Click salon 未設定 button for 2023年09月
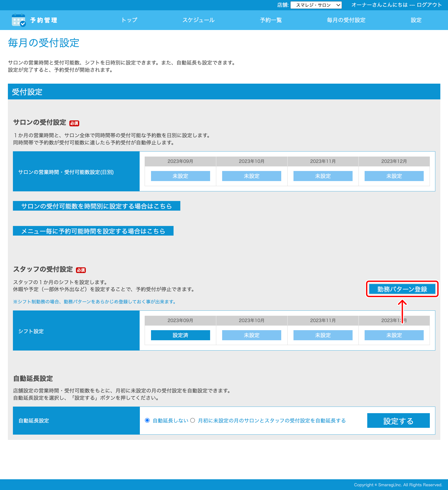 (180, 176)
